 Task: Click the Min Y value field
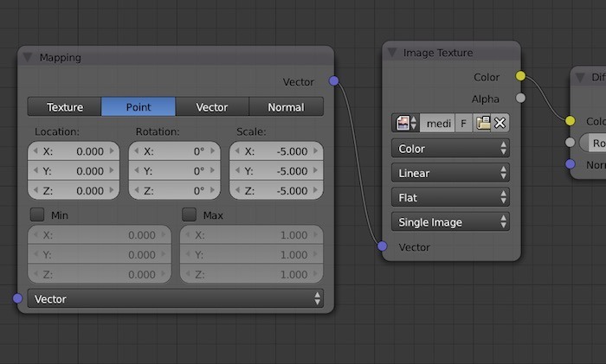pos(100,255)
